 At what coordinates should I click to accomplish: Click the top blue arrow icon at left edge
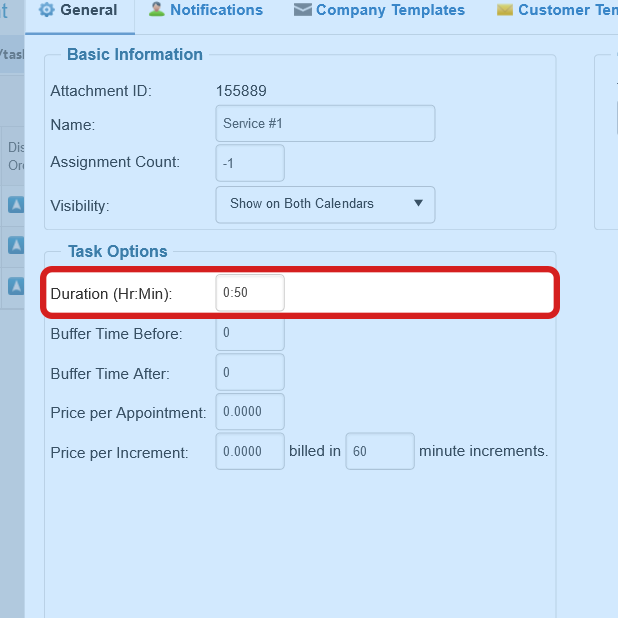coord(16,205)
